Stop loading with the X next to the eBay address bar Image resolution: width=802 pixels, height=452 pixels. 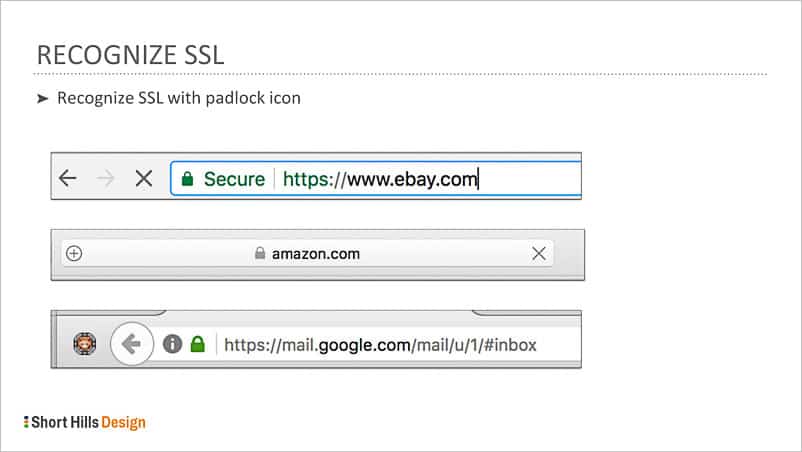(x=143, y=179)
